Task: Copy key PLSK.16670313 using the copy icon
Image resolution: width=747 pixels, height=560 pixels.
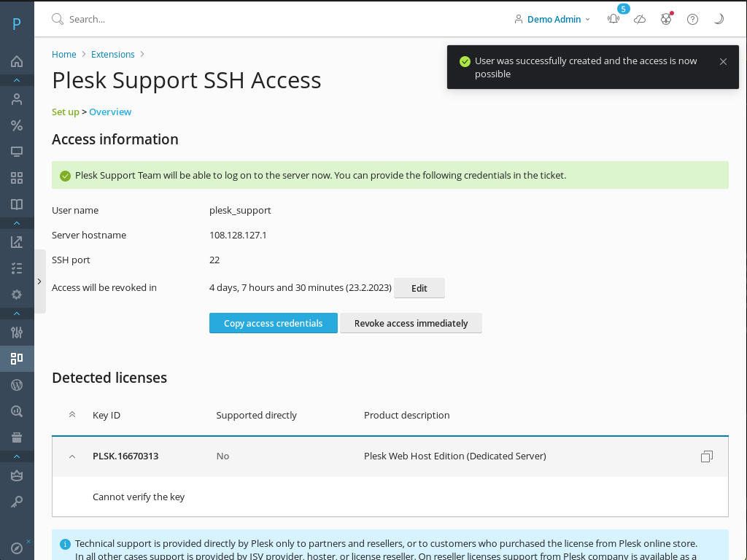Action: 706,456
